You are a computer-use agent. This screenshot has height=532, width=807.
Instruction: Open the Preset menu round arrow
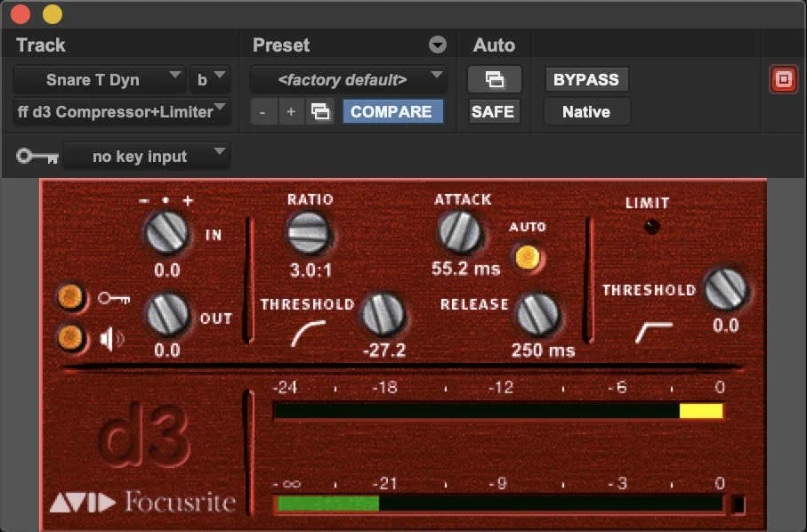438,45
